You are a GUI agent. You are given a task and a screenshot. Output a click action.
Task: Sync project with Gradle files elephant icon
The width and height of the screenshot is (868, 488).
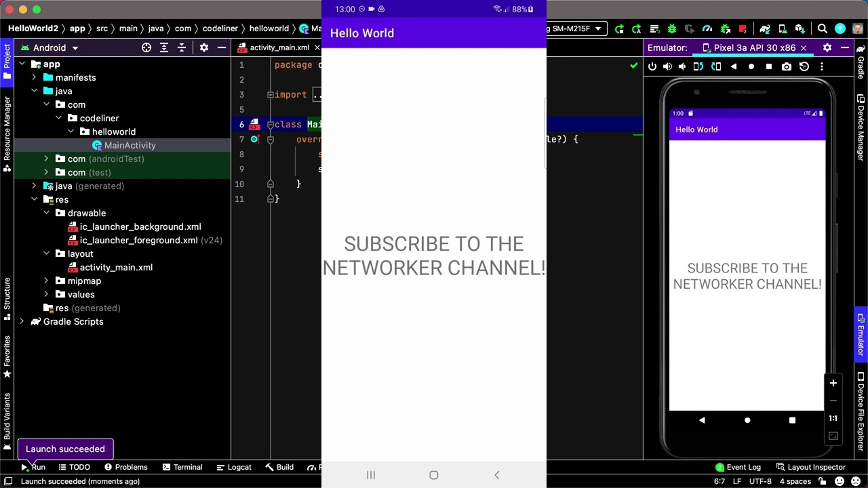(765, 28)
